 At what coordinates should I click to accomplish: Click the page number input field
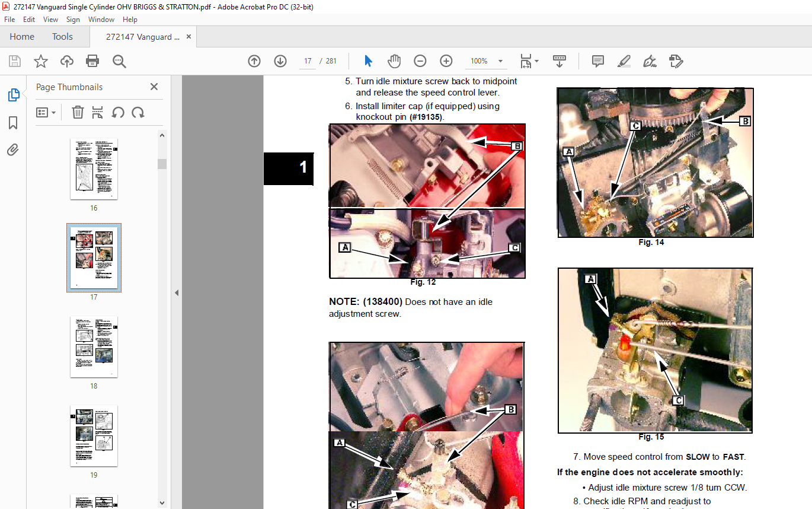308,61
